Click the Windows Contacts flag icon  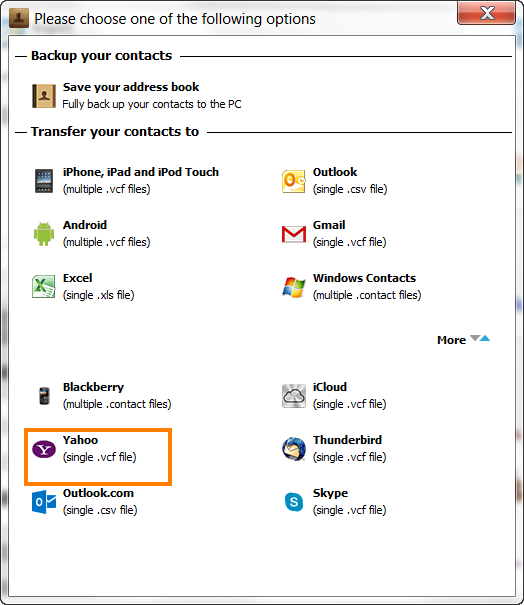(x=294, y=287)
